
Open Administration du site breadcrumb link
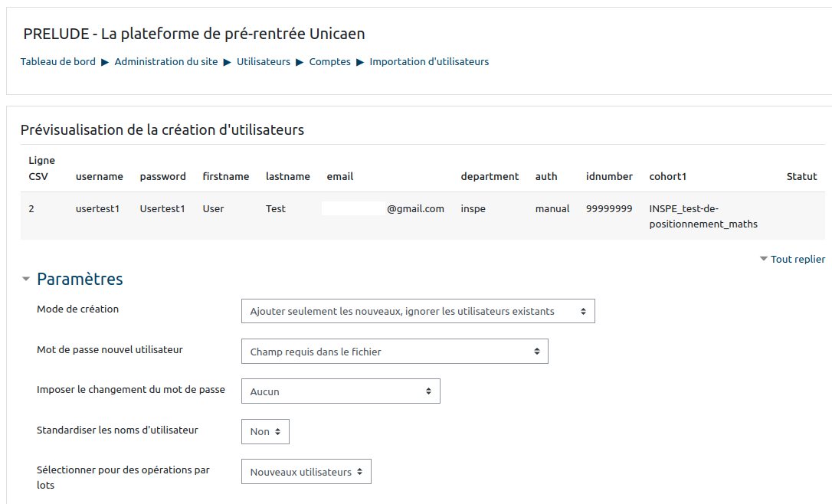click(166, 61)
